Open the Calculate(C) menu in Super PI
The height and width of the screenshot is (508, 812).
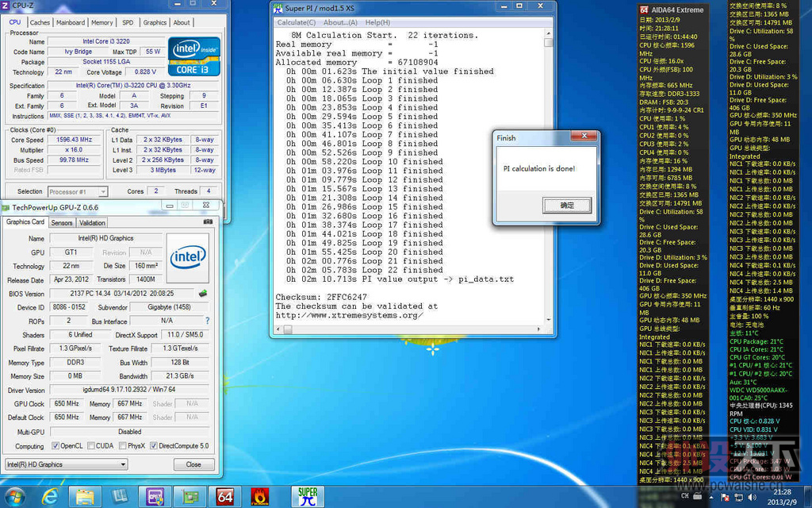[297, 22]
